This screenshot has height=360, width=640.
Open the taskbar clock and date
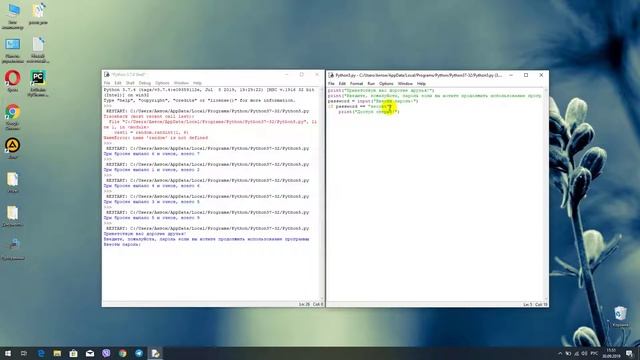pos(611,353)
